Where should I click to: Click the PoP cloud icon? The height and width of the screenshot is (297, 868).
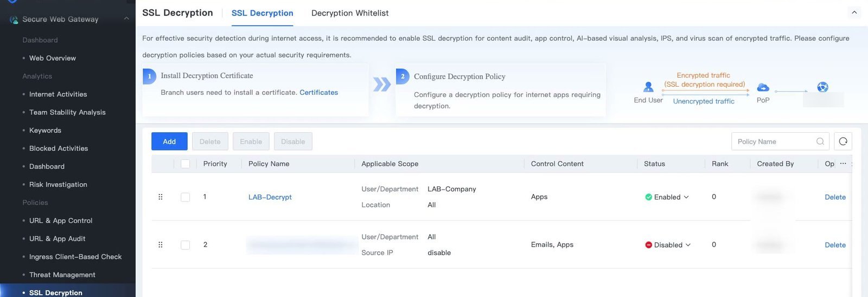pyautogui.click(x=763, y=87)
